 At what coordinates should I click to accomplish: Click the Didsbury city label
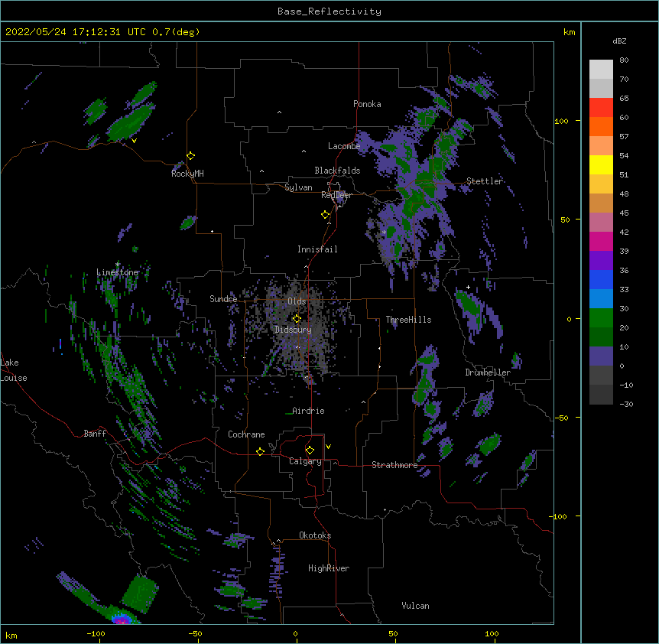tap(293, 330)
